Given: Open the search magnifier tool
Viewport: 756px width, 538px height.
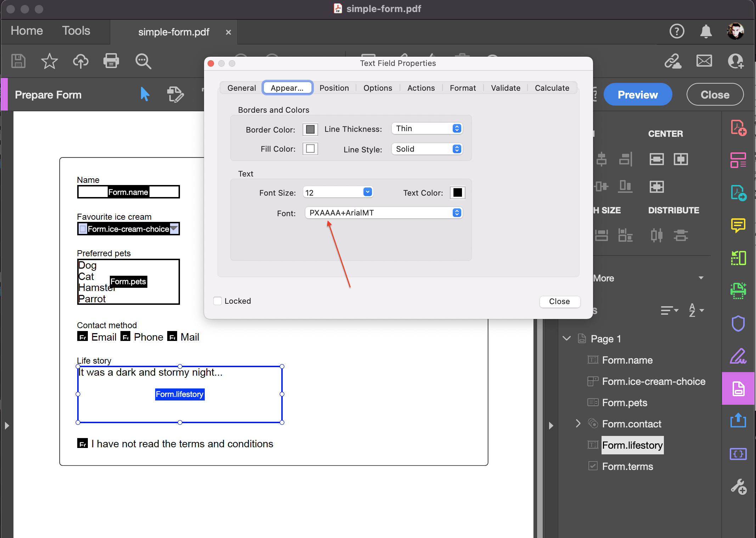Looking at the screenshot, I should point(143,61).
